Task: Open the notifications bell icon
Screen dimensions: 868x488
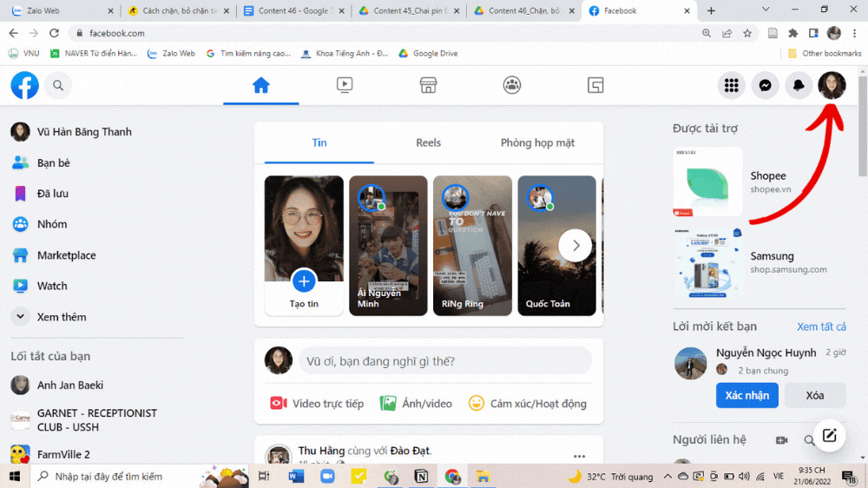Action: [798, 86]
